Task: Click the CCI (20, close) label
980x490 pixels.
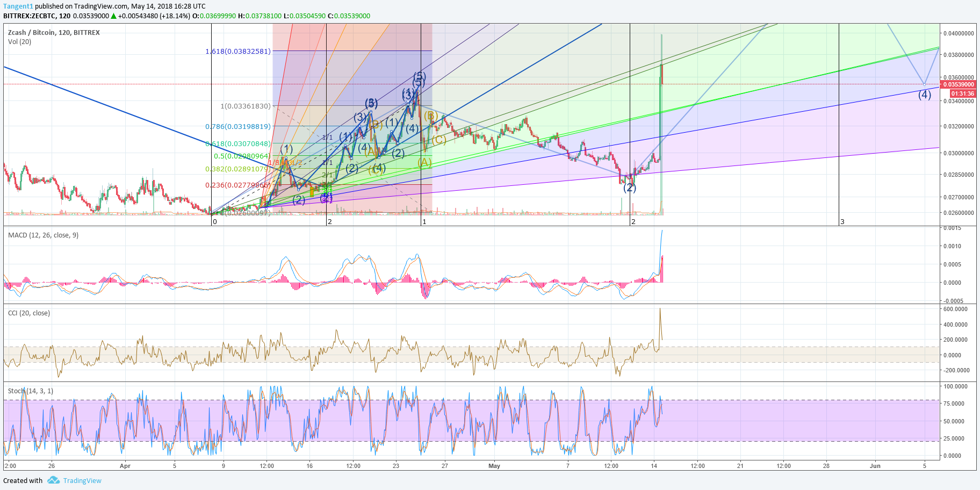Action: pyautogui.click(x=29, y=313)
